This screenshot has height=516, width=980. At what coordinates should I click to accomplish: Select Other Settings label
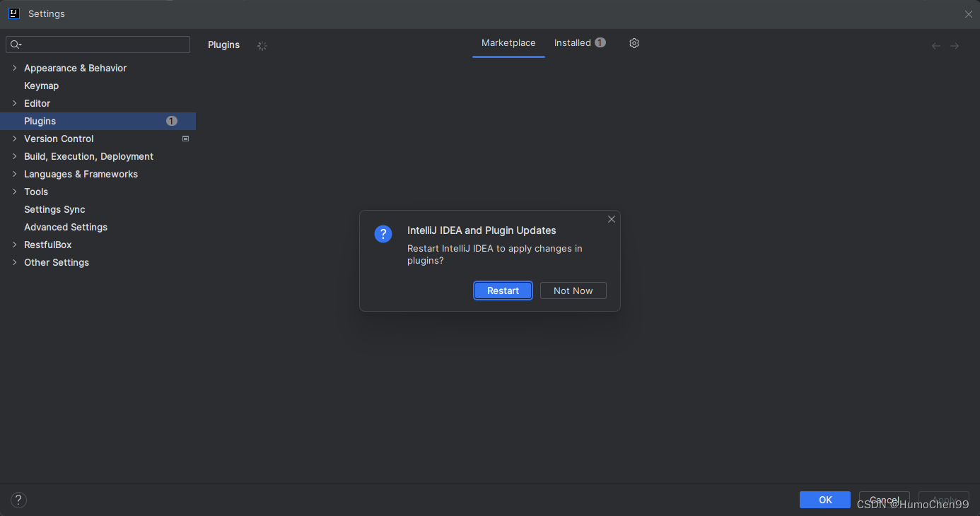coord(57,262)
